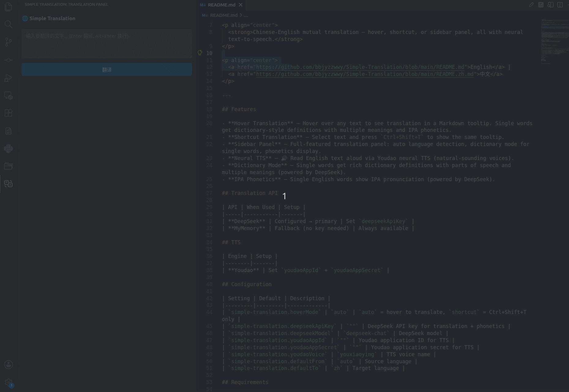Viewport: 569px width, 392px height.
Task: Close the README.md tab
Action: pyautogui.click(x=241, y=5)
